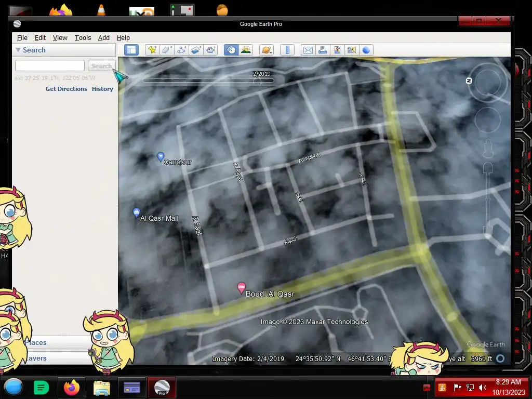Open the File menu
Viewport: 532px width, 399px height.
[22, 37]
